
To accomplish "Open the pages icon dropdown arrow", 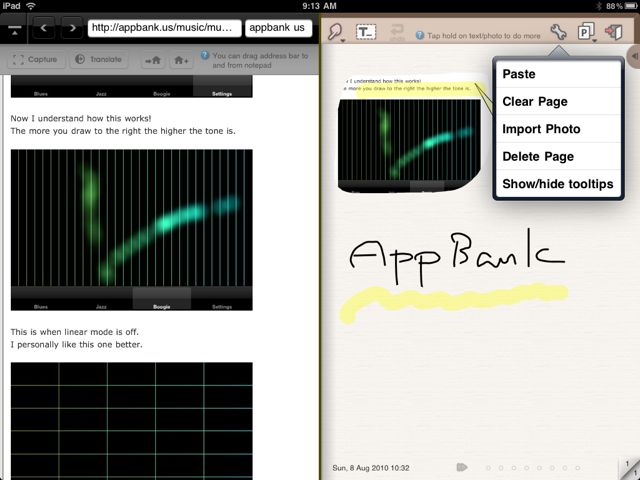I will 594,40.
